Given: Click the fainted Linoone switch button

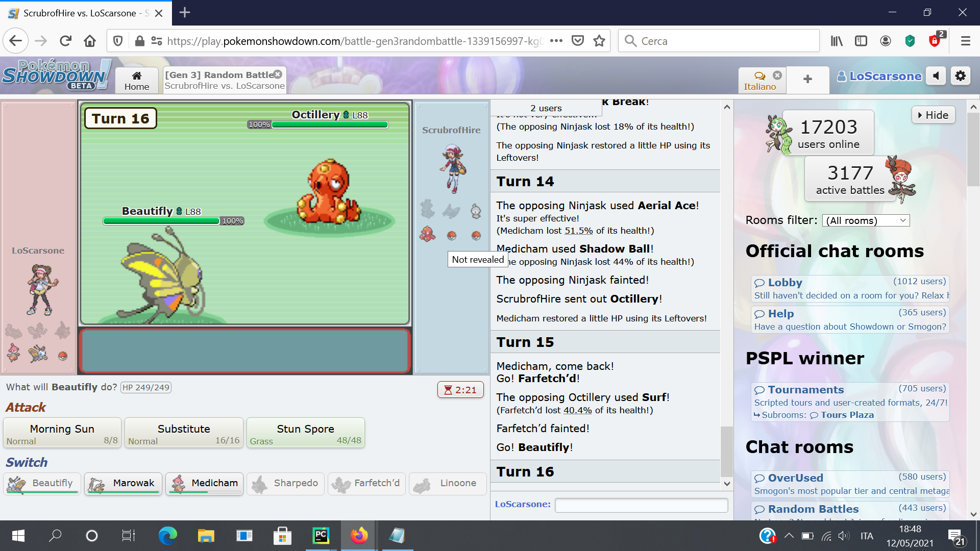Looking at the screenshot, I should [x=448, y=483].
